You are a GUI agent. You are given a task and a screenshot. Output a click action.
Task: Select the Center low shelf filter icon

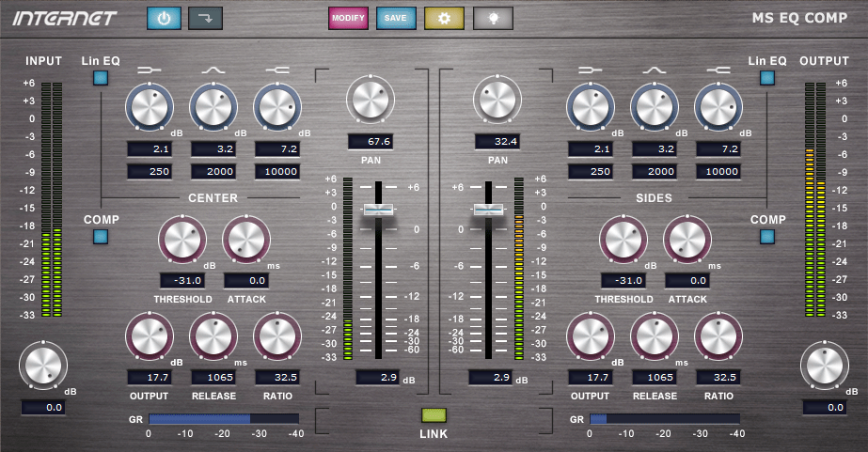149,70
